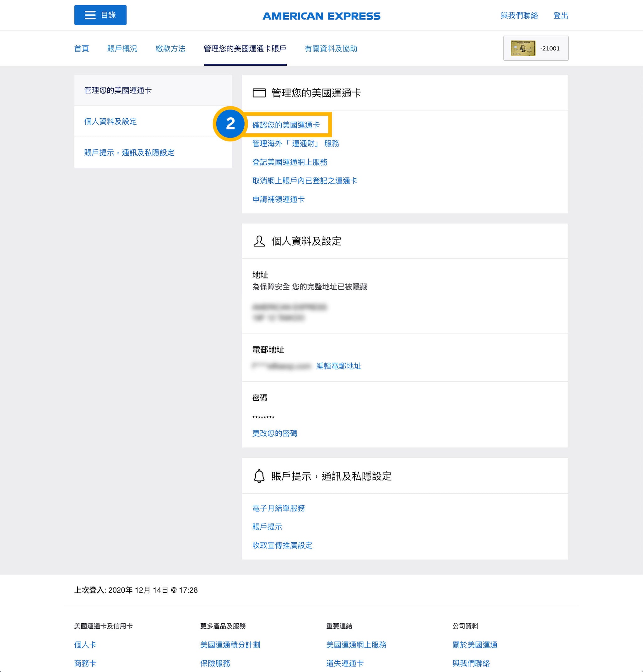643x672 pixels.
Task: Open 管理海外「運通財」服務
Action: click(295, 144)
